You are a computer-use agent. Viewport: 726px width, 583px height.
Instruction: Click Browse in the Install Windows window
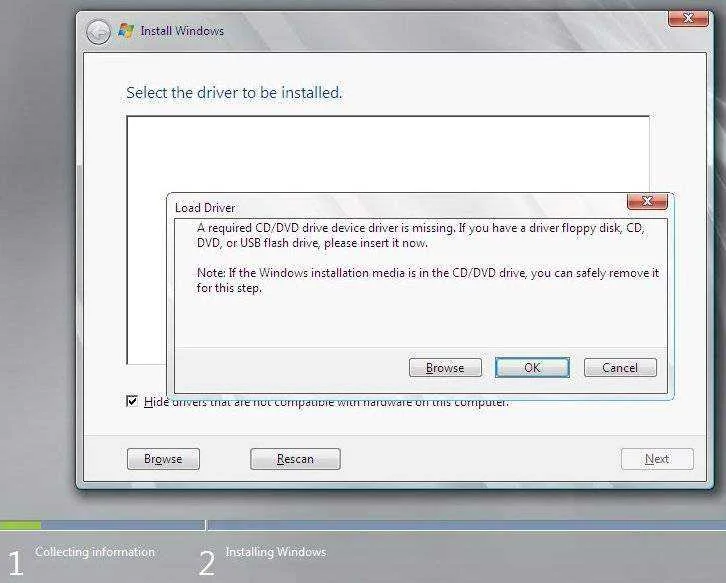coord(163,459)
